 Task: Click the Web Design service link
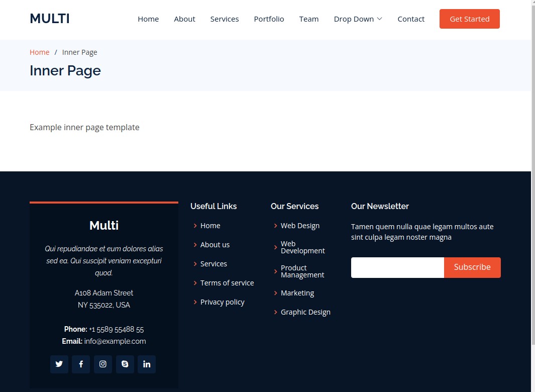click(x=300, y=226)
